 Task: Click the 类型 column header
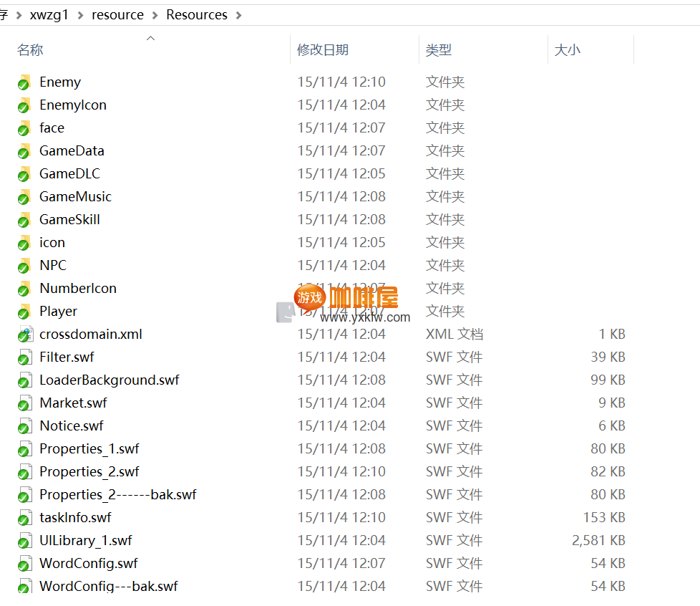click(x=439, y=50)
